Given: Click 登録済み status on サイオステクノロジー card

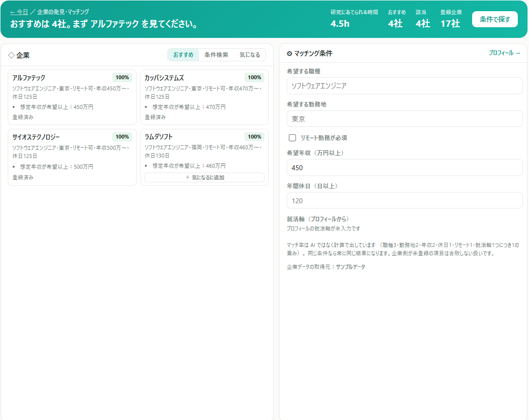Looking at the screenshot, I should click(23, 177).
